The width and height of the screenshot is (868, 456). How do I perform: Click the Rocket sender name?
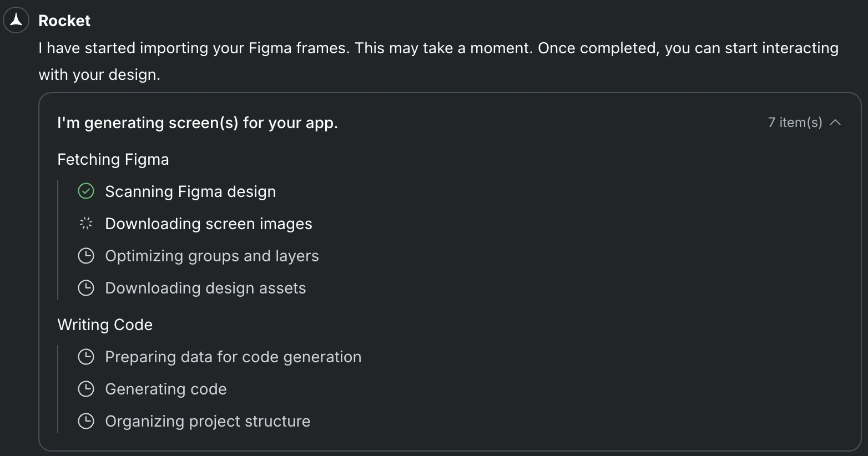(x=64, y=21)
